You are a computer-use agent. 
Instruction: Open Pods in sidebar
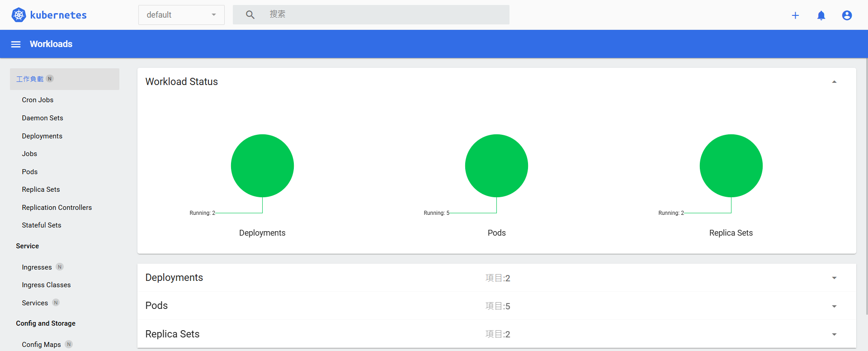pos(30,172)
